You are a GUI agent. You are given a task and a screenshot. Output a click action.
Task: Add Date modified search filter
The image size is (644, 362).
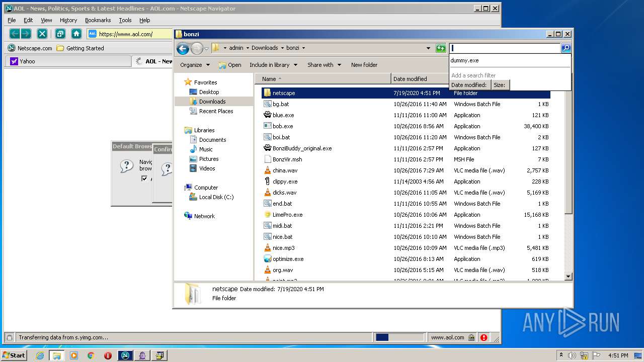(469, 85)
